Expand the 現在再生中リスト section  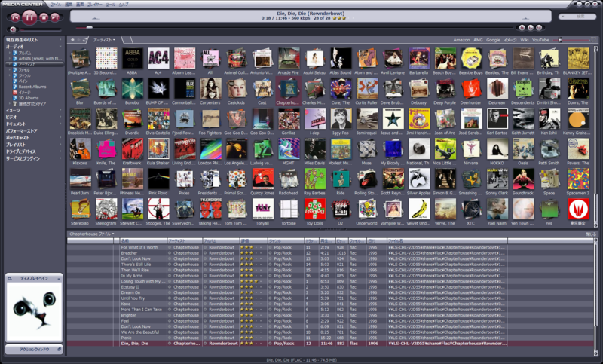pos(60,40)
